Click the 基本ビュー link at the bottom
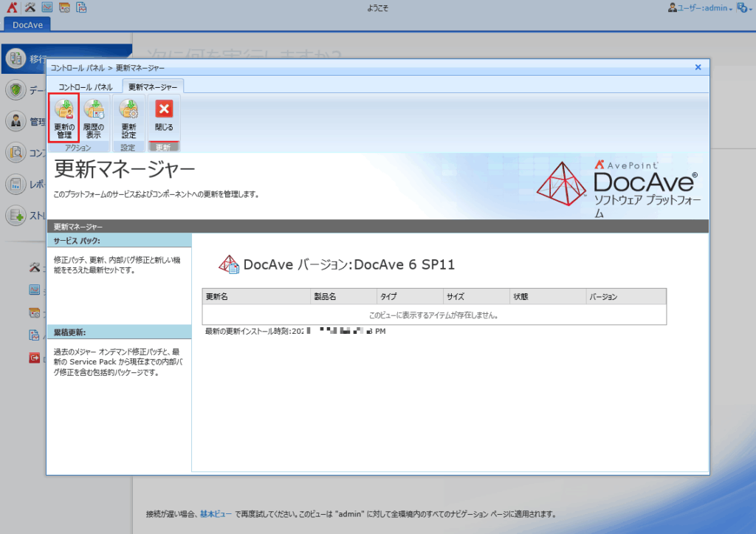This screenshot has height=534, width=756. pos(216,514)
